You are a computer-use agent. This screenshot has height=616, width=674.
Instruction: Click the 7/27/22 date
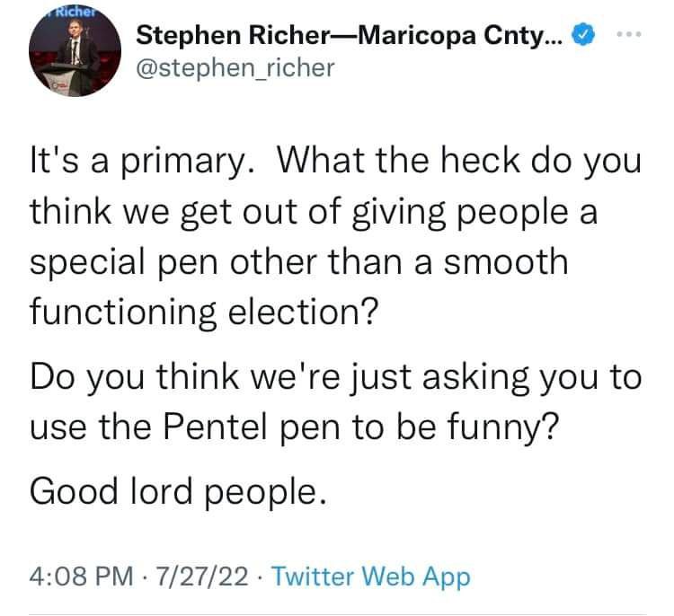pos(202,576)
